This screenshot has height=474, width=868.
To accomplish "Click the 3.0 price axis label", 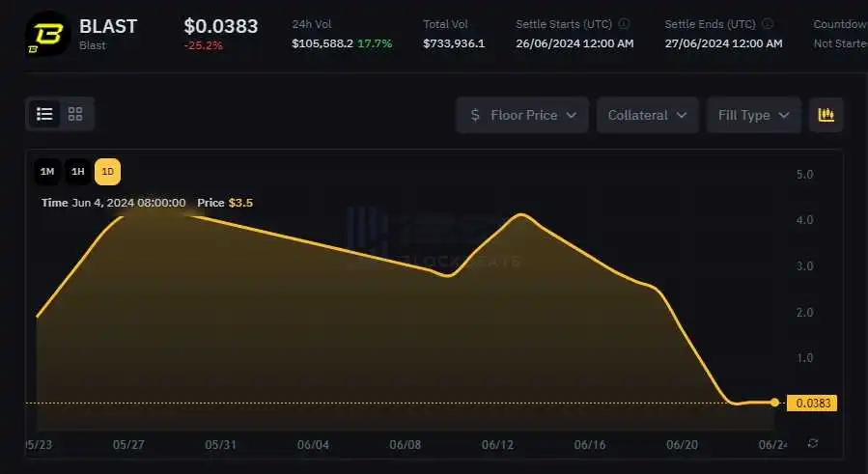I will [804, 266].
